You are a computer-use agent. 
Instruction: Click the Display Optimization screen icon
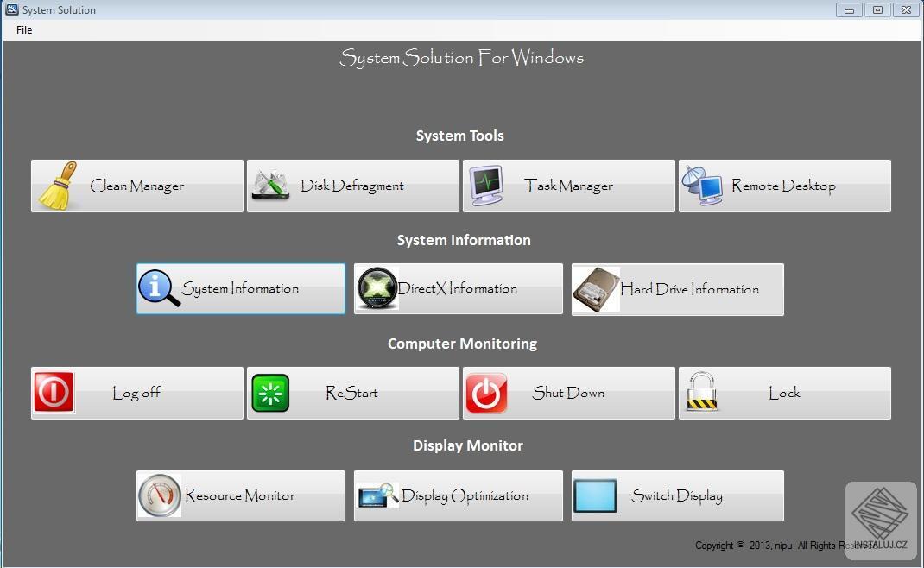point(377,495)
